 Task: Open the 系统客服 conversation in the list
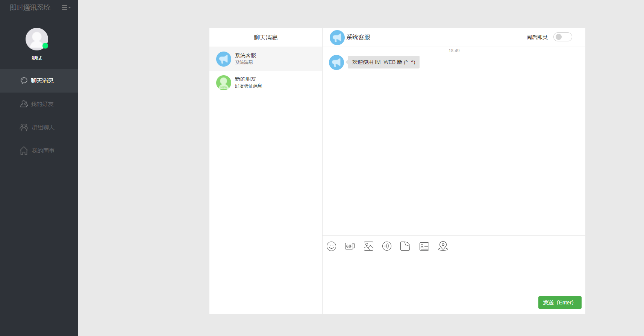(x=266, y=59)
